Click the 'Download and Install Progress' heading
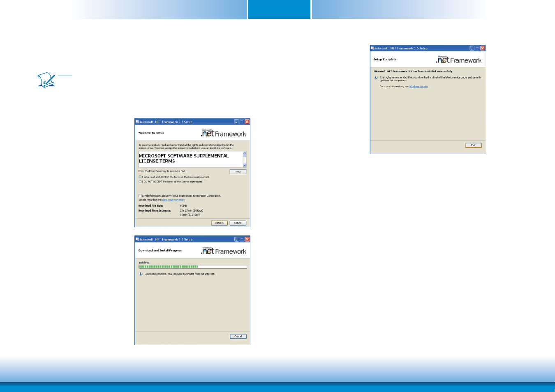 click(160, 251)
